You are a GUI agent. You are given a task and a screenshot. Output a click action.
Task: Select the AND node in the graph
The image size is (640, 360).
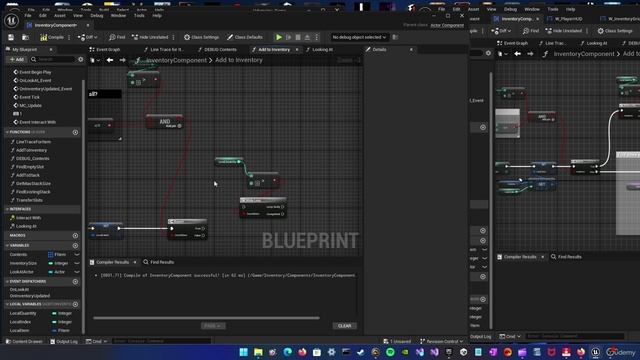click(x=165, y=122)
